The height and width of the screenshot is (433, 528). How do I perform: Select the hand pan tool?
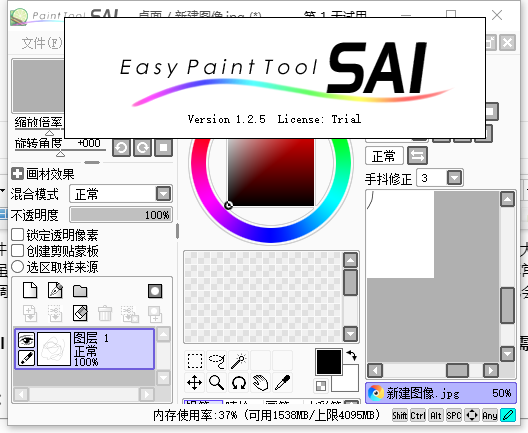(261, 382)
